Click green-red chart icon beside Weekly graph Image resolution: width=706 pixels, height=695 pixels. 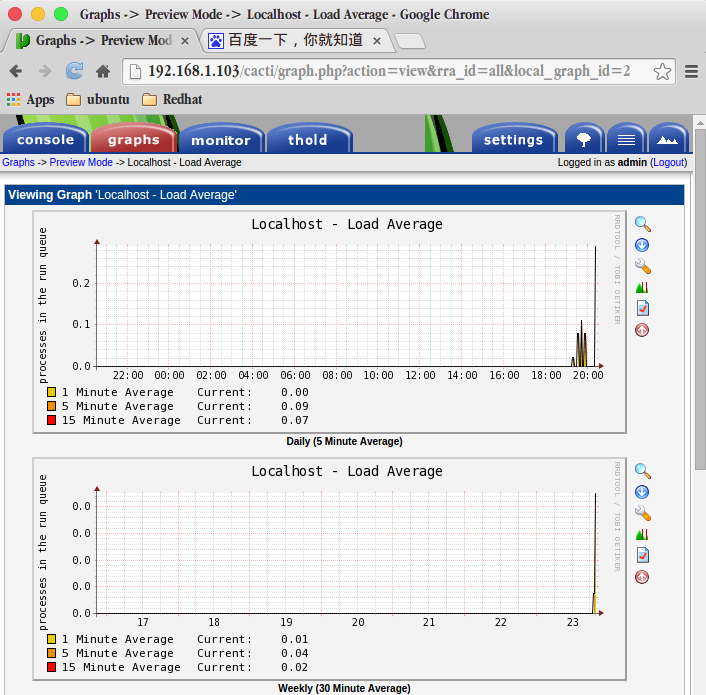pos(642,534)
